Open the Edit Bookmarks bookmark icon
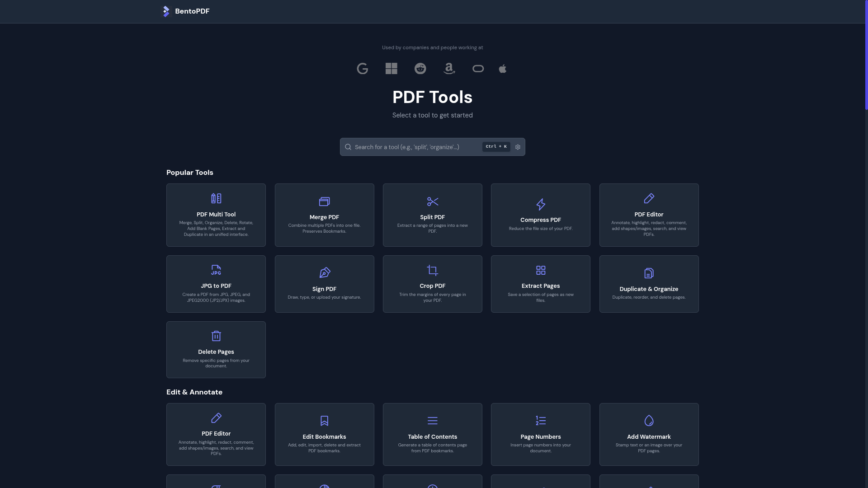The image size is (868, 488). [x=324, y=421]
